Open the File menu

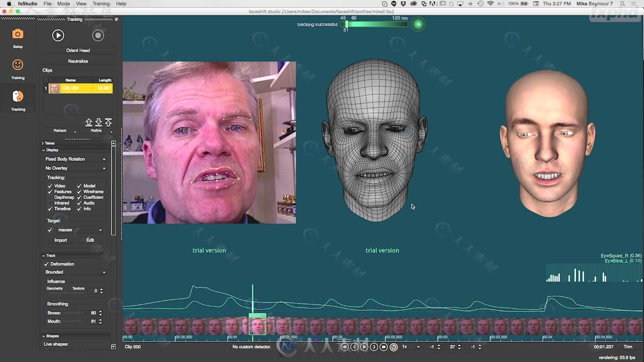(47, 4)
